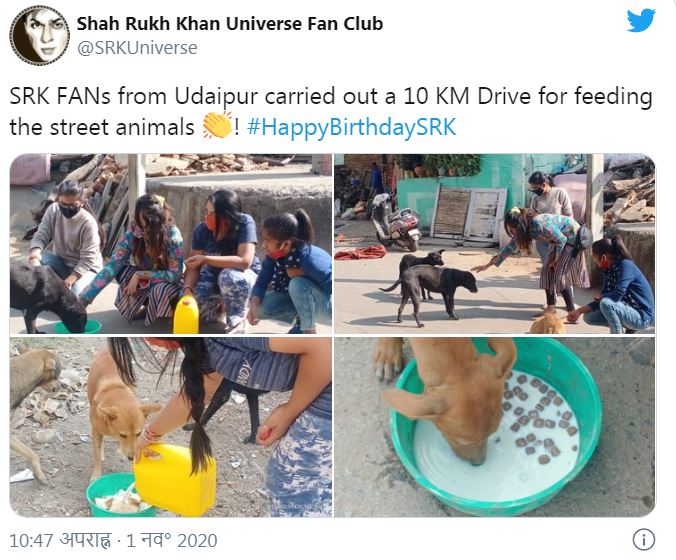This screenshot has height=560, width=676.
Task: Click the Twitter bird logo icon
Action: 641,20
